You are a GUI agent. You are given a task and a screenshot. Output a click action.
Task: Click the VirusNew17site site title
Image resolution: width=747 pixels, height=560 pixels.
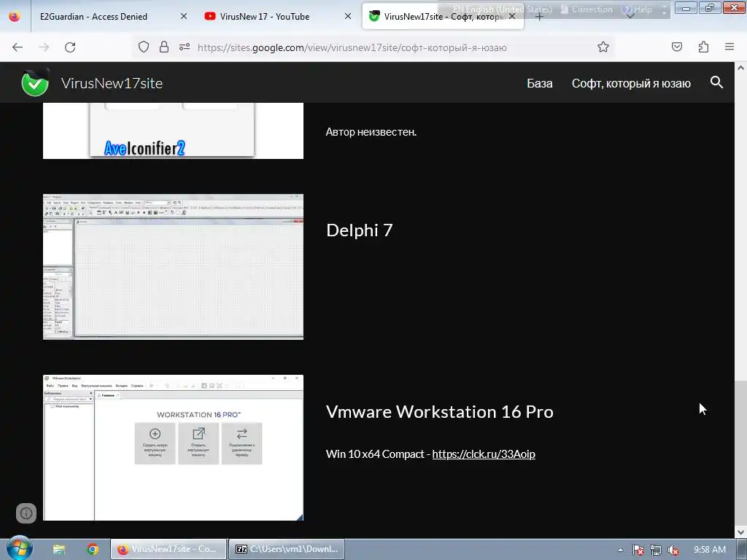[112, 83]
